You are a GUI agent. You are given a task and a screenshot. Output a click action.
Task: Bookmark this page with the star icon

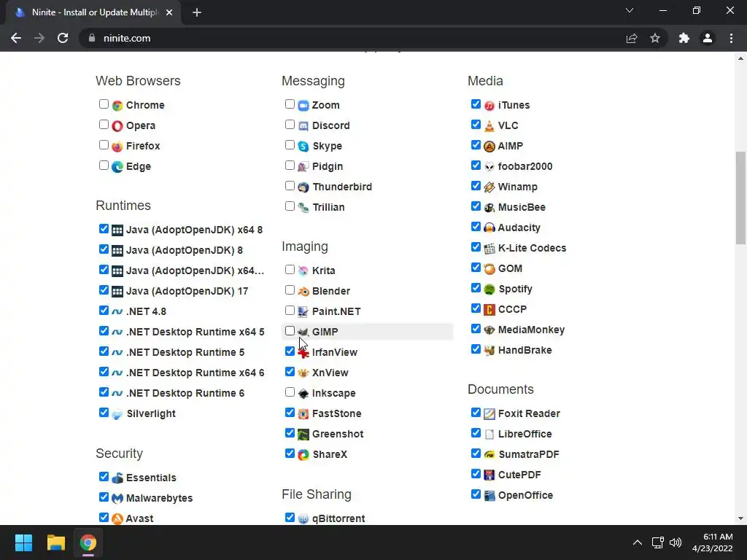click(x=655, y=38)
